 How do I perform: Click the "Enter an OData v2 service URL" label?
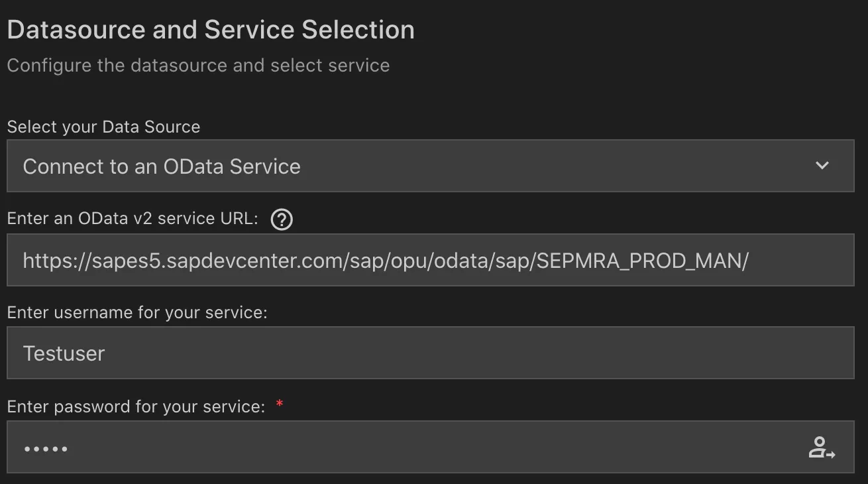(132, 218)
